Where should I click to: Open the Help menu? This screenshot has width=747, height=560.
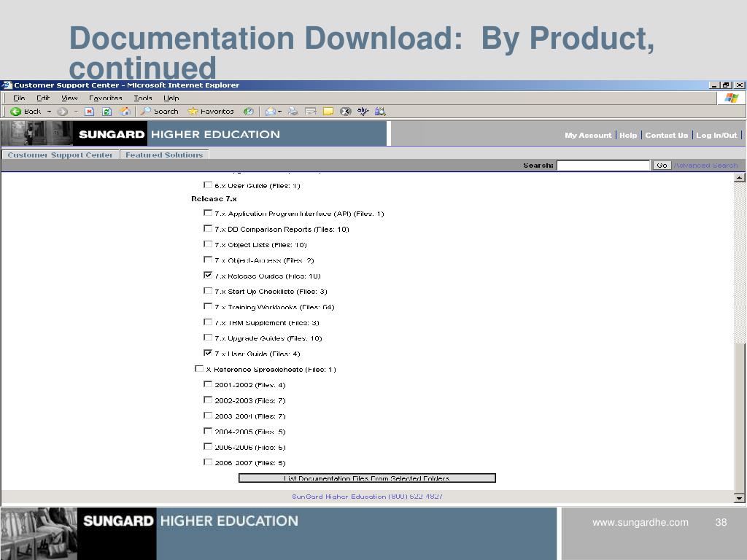[x=171, y=98]
